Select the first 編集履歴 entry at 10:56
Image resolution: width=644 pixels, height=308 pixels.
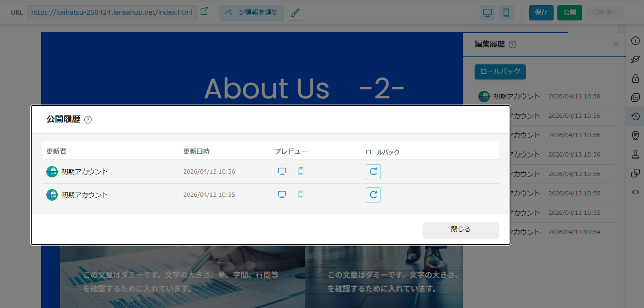(539, 97)
